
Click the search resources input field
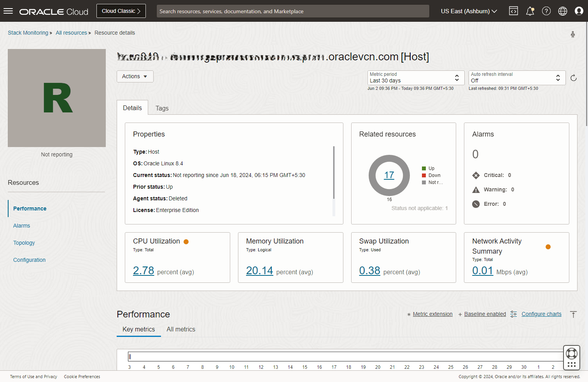(x=292, y=11)
